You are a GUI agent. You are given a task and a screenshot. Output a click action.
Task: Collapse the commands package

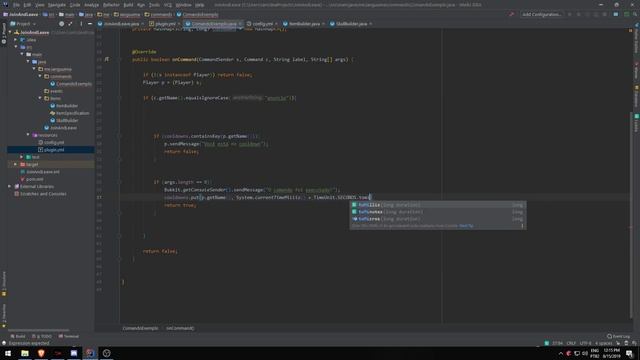[40, 76]
